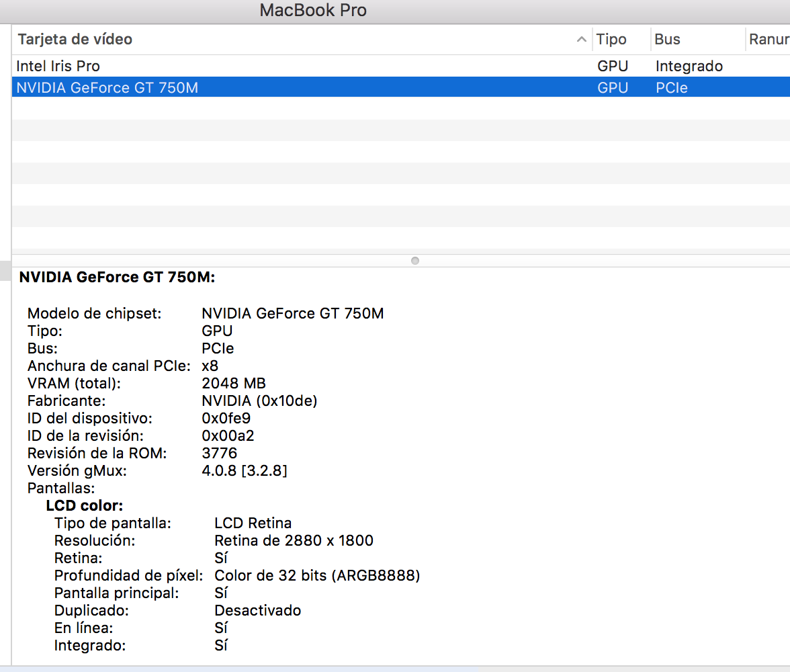Click the ROM revision value 3776

[219, 453]
